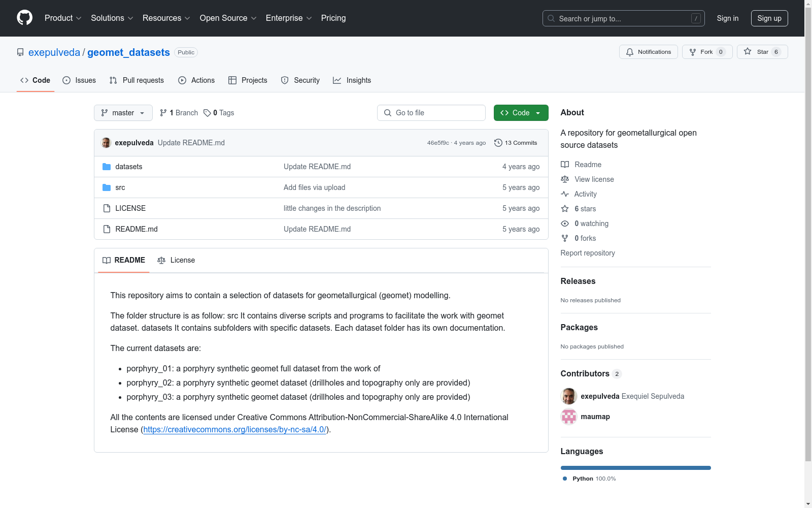Click the Python 100.0% language link
This screenshot has height=508, width=812.
[589, 479]
